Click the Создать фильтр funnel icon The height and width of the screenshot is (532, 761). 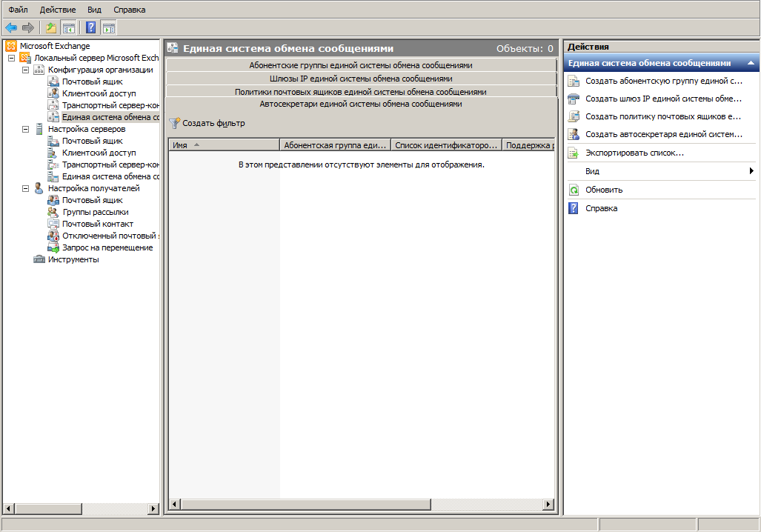pyautogui.click(x=174, y=123)
